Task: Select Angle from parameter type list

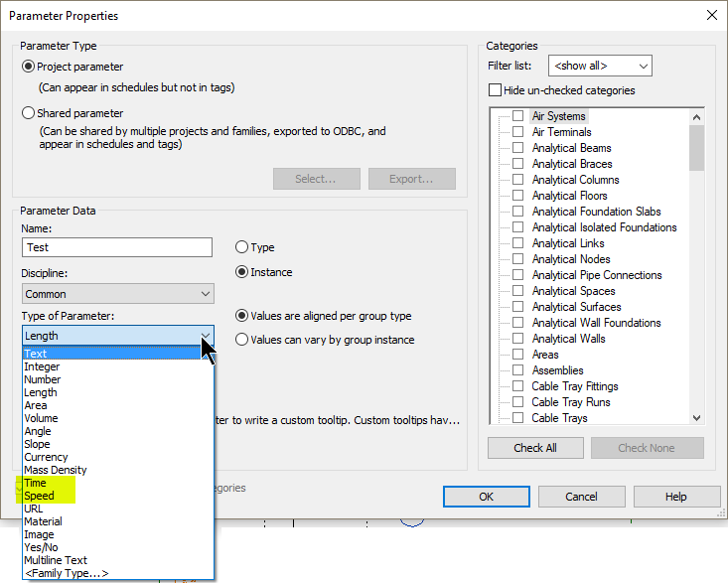Action: click(118, 431)
